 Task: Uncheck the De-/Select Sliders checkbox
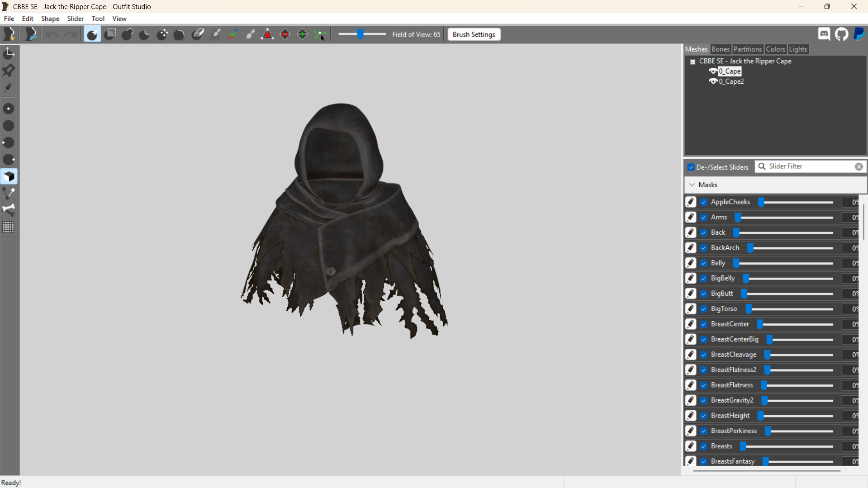click(x=691, y=167)
